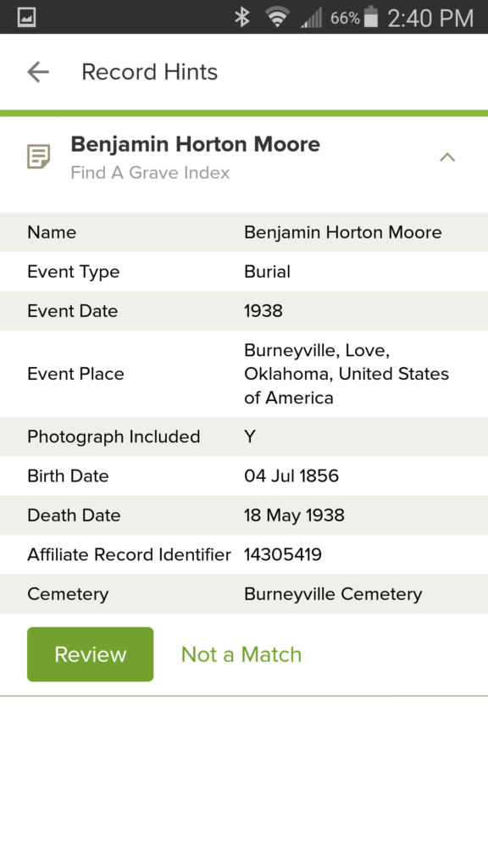Tap the Wi-Fi status icon
The image size is (488, 868).
point(277,18)
